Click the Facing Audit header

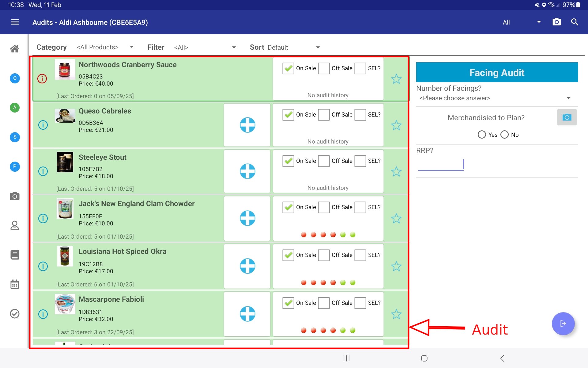click(497, 72)
